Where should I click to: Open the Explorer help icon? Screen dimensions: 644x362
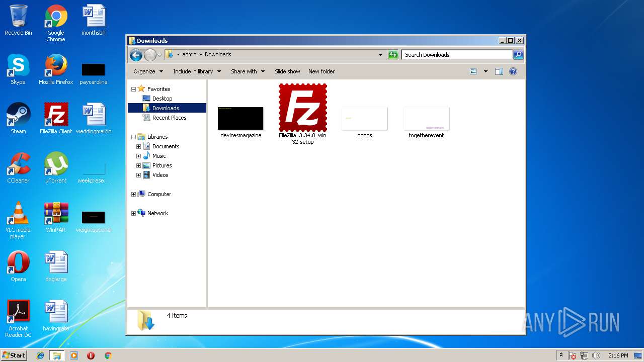513,71
